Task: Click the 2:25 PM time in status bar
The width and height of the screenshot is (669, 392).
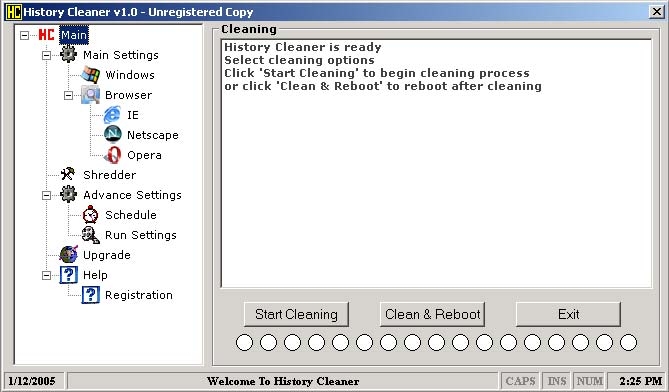Action: (x=640, y=381)
